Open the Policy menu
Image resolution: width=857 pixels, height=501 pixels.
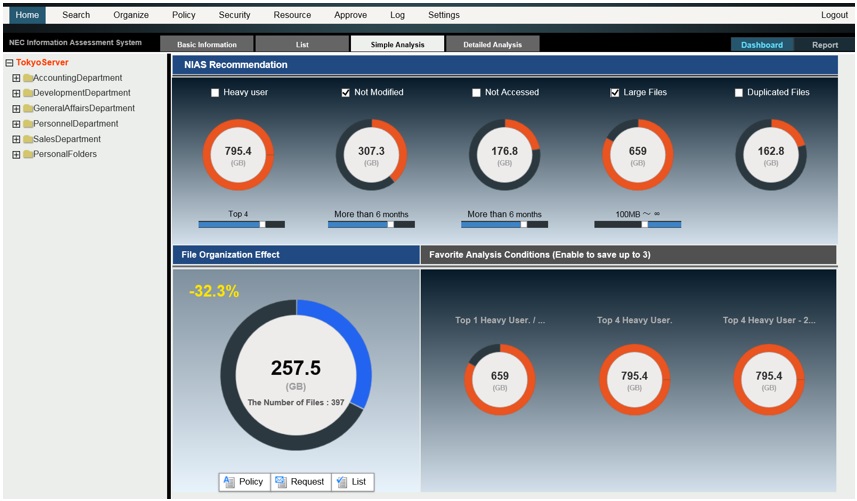(184, 15)
